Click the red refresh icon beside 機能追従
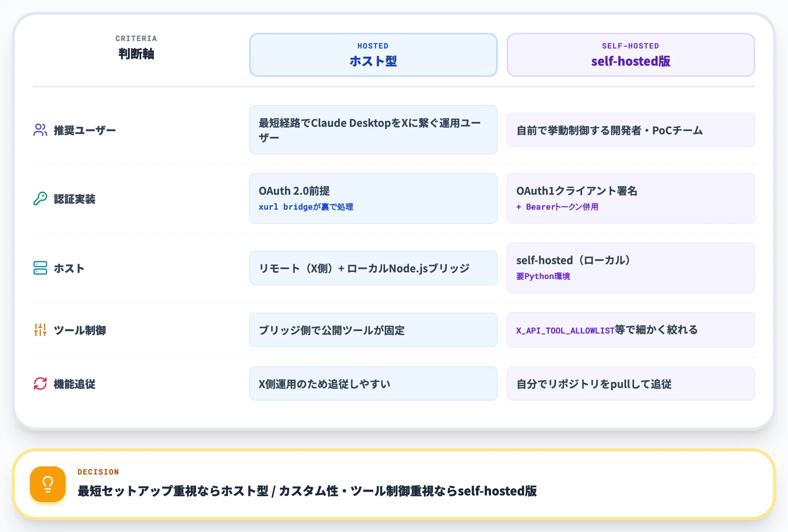 click(40, 384)
